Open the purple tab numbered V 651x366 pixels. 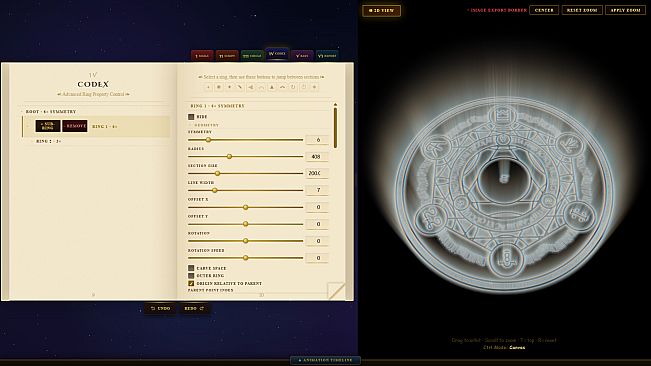click(x=302, y=56)
